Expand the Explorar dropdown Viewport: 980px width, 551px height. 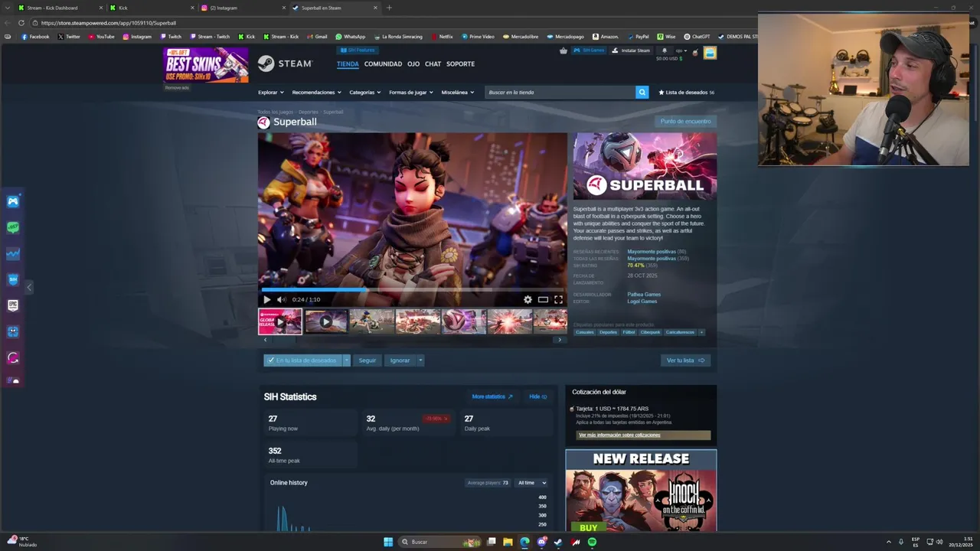coord(270,93)
